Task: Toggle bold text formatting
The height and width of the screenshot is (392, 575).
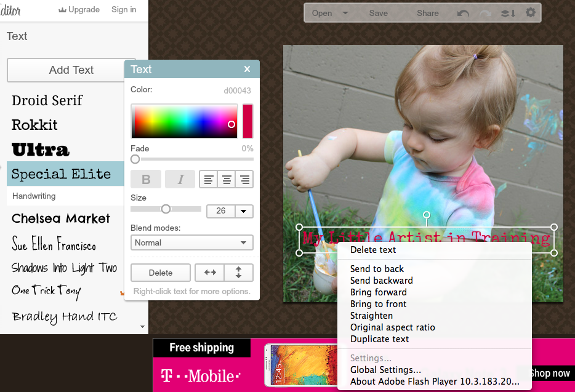Action: 146,180
